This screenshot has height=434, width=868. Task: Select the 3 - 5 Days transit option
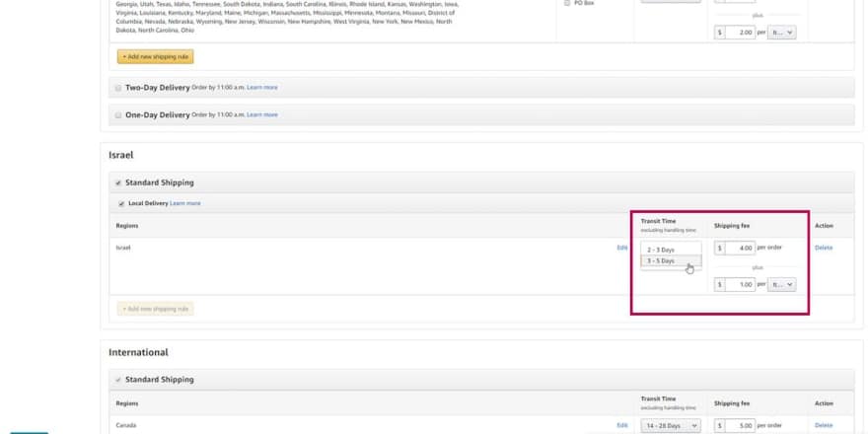(671, 261)
